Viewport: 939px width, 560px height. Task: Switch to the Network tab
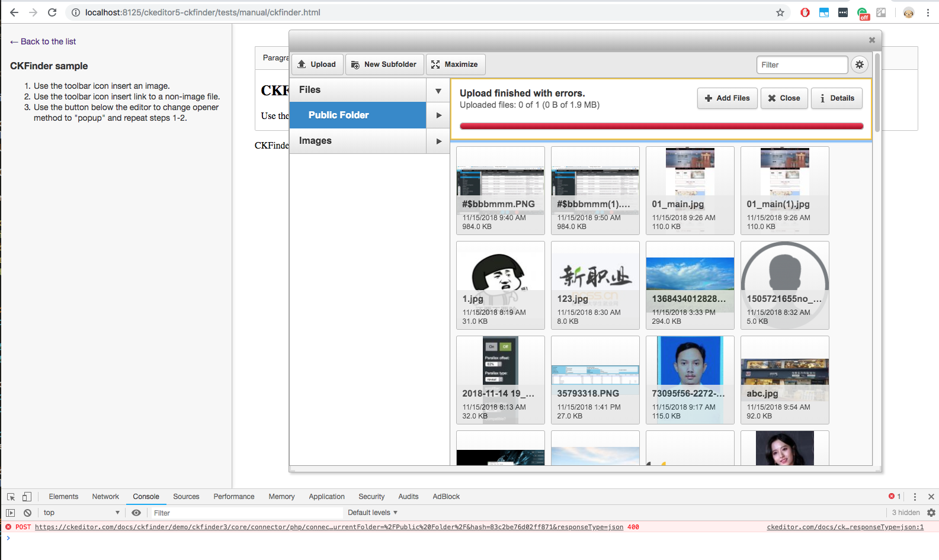tap(105, 497)
